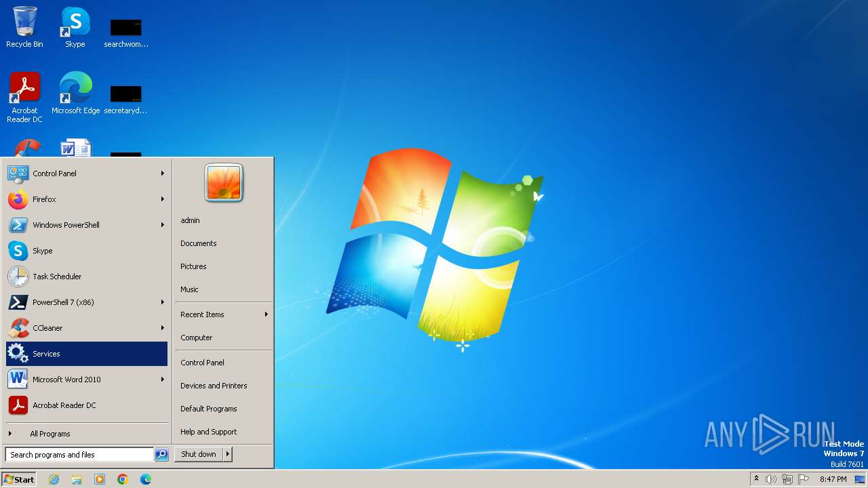Open Windows Media Player on taskbar
Screen dimensions: 868x488
pyautogui.click(x=100, y=479)
